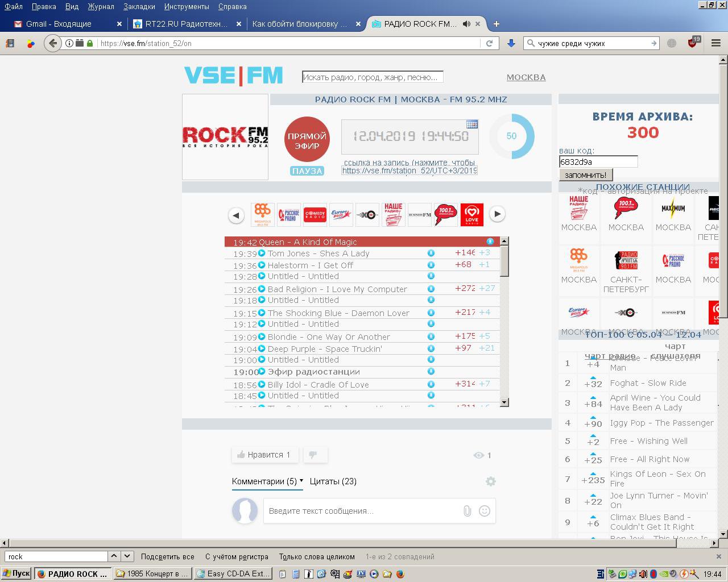Open the recording link https://vse.fm/station_52/UTC+3/2019
This screenshot has width=728, height=582.
(x=409, y=171)
